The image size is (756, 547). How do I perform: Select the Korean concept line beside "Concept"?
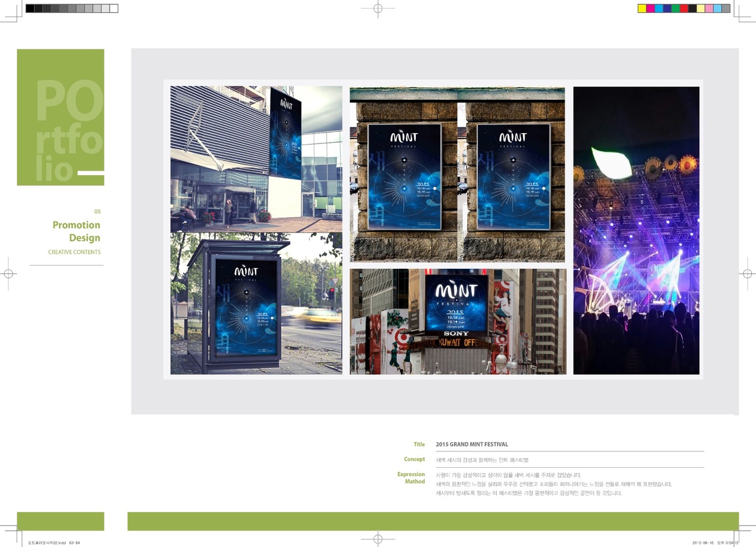[482, 460]
